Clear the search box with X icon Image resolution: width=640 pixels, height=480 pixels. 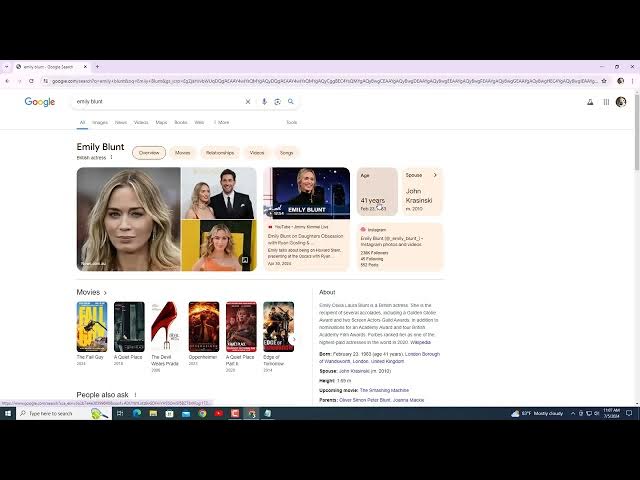click(x=248, y=101)
